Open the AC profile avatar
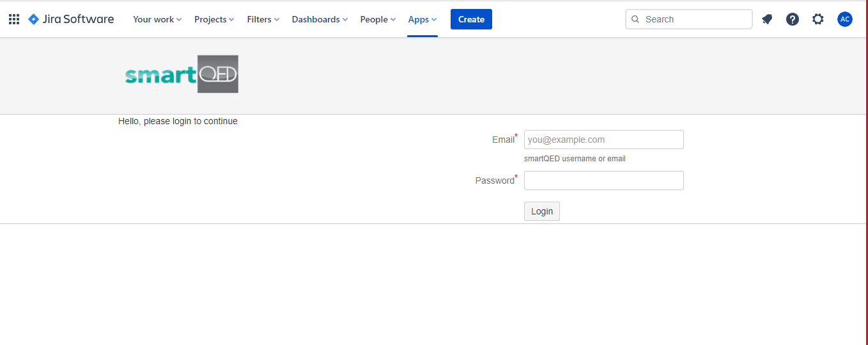 845,19
